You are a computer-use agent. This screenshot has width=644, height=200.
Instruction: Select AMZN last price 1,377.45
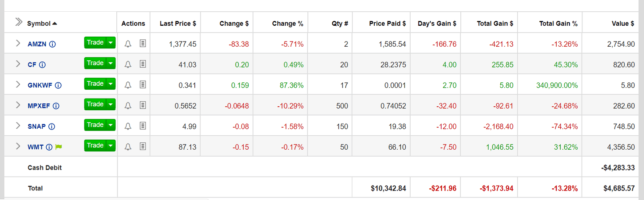tap(183, 44)
